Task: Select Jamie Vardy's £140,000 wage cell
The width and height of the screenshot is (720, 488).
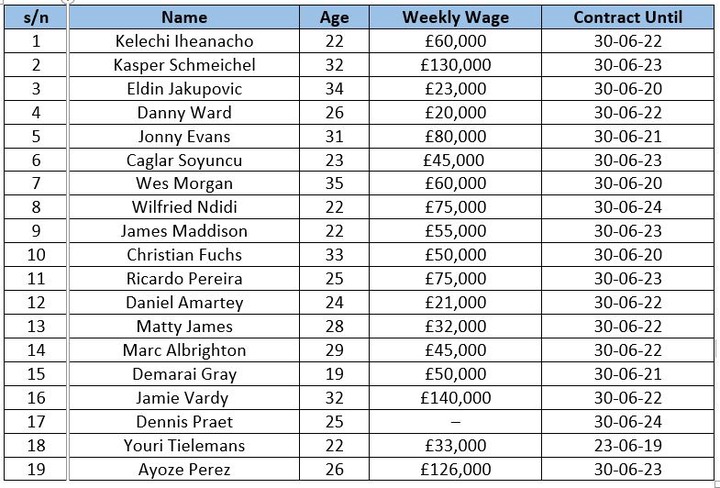Action: click(x=455, y=397)
